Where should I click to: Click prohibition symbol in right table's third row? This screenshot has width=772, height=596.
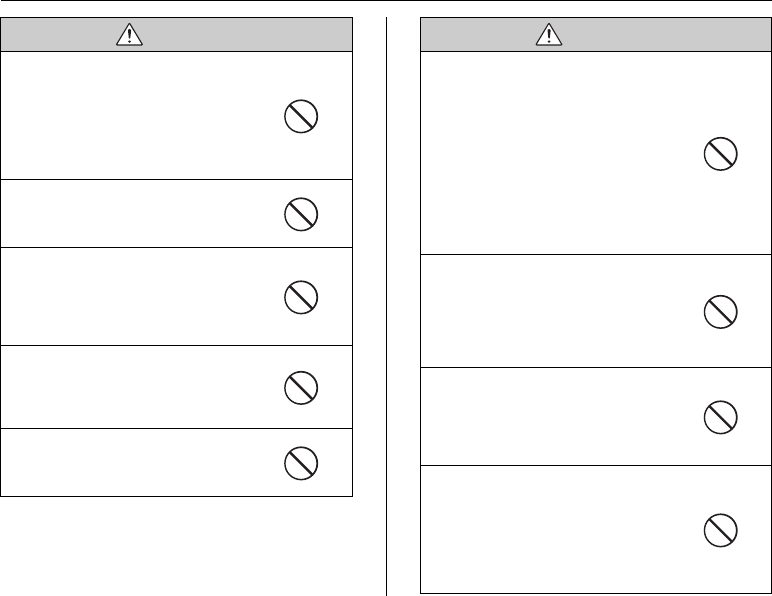point(720,415)
